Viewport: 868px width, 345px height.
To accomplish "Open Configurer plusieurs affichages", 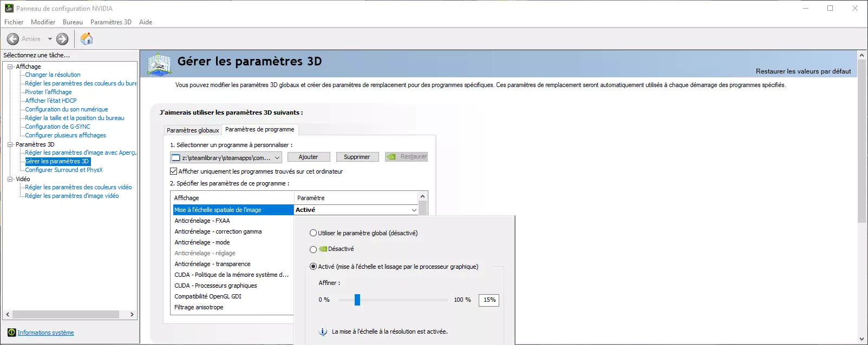I will click(x=66, y=135).
